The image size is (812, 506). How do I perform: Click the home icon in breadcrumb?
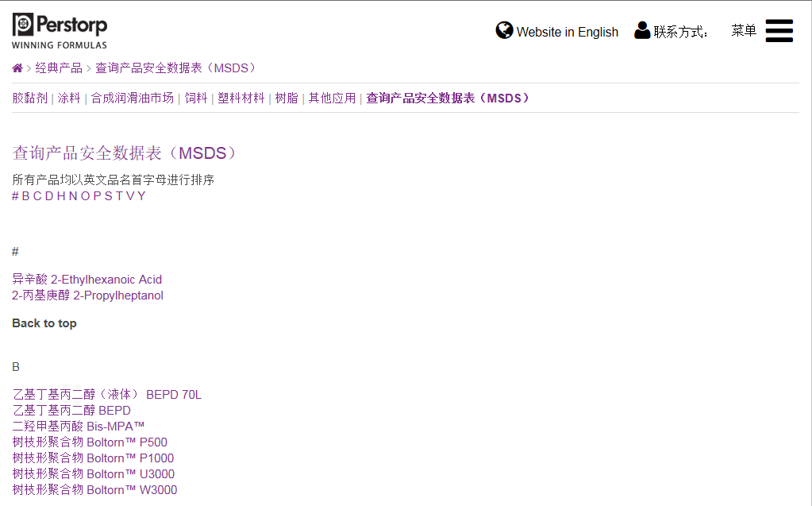[x=17, y=68]
